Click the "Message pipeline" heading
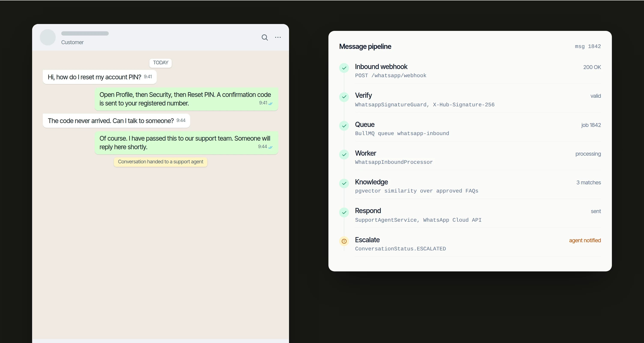This screenshot has height=343, width=644. (x=365, y=46)
